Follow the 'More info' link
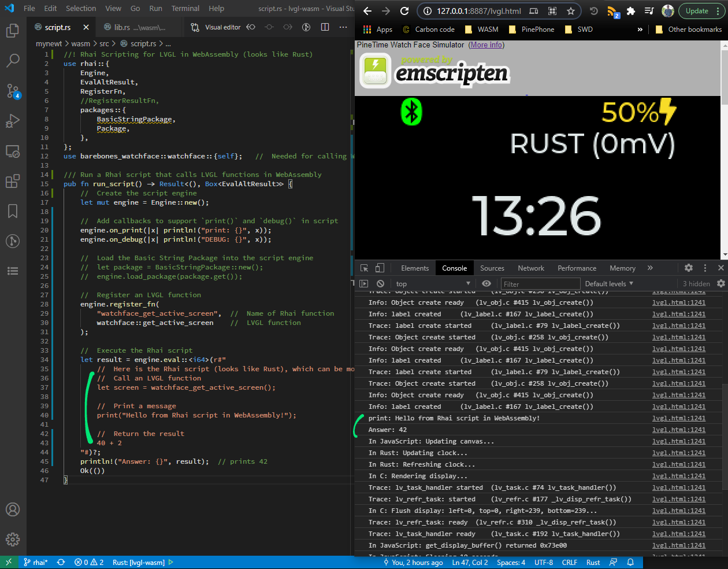 click(486, 45)
